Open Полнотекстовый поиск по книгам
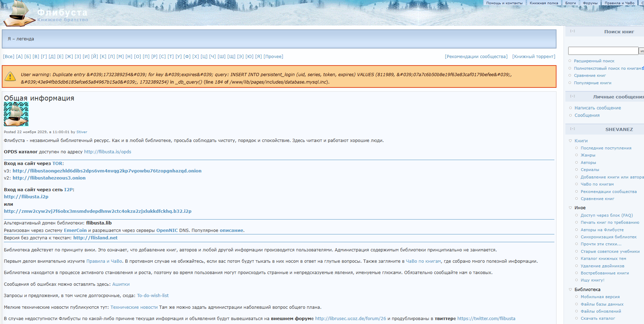This screenshot has width=644, height=324. click(x=607, y=68)
